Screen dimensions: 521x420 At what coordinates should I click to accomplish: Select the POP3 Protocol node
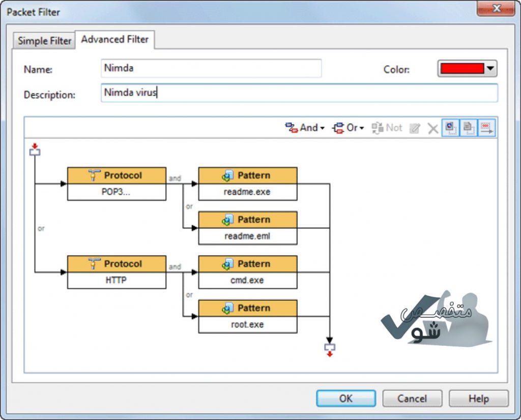tap(117, 184)
